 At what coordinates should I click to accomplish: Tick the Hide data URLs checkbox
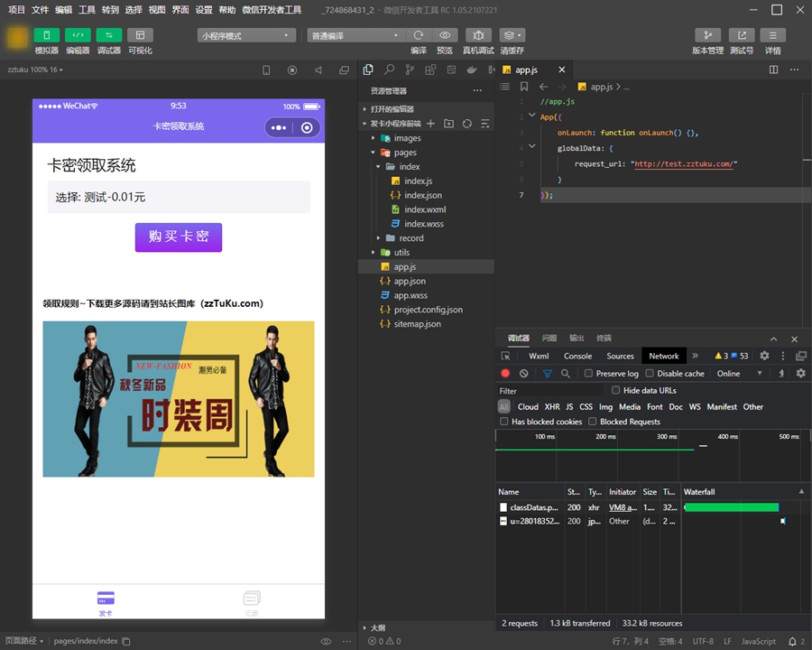click(616, 390)
